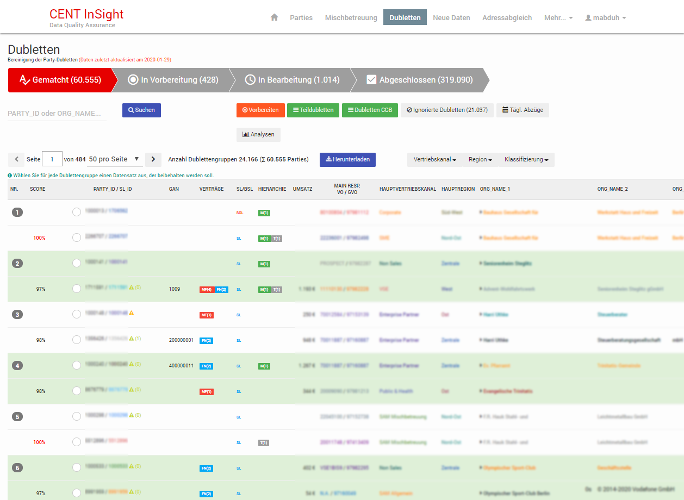The height and width of the screenshot is (500, 684).
Task: Click the blue Suchen button
Action: (141, 110)
